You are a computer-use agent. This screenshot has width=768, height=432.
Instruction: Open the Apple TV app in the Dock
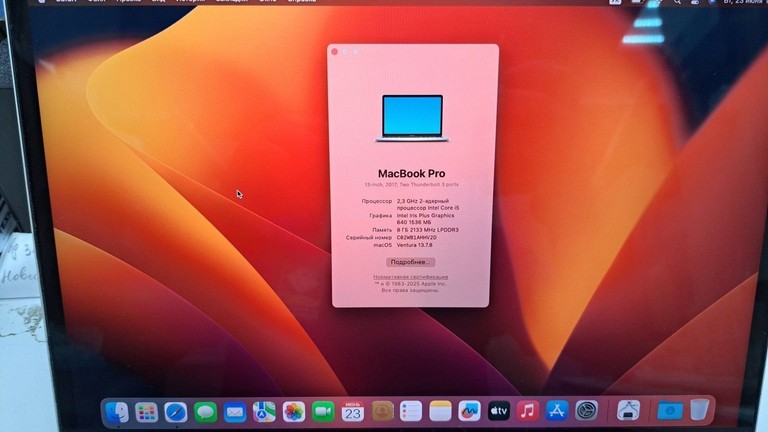[499, 411]
